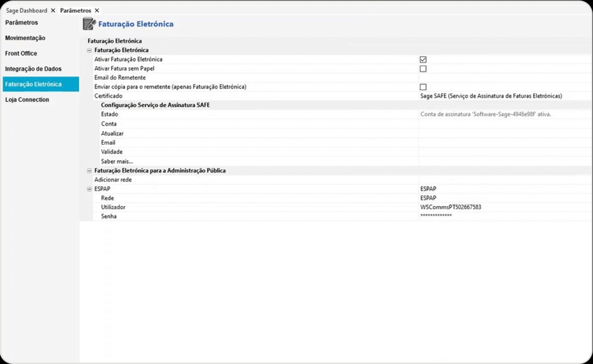Viewport: 593px width, 364px height.
Task: Toggle Ativar Faturação Eletrónica checkbox
Action: 423,59
